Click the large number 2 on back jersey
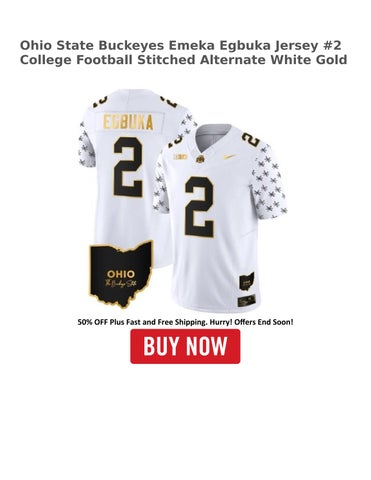Screen dimensions: 371x480 (129, 166)
